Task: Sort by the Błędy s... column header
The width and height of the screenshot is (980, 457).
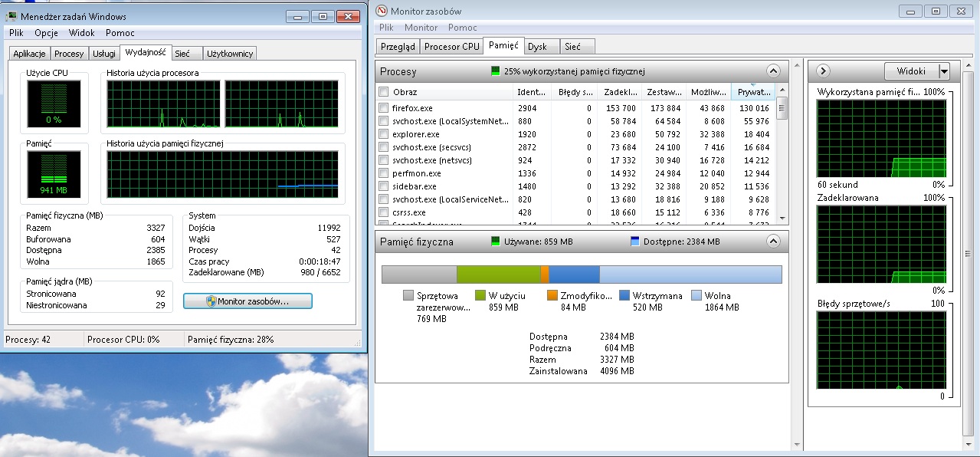Action: pyautogui.click(x=575, y=92)
